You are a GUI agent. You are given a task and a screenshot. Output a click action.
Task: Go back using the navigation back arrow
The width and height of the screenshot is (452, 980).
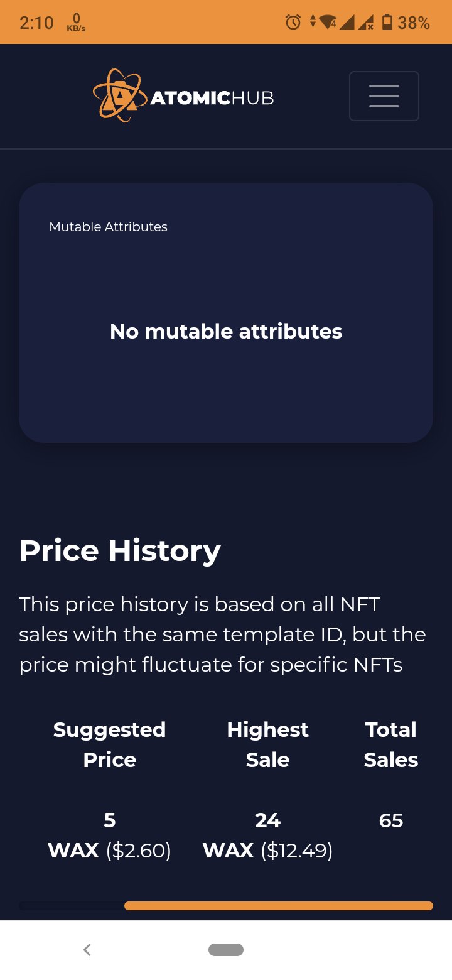pos(87,950)
